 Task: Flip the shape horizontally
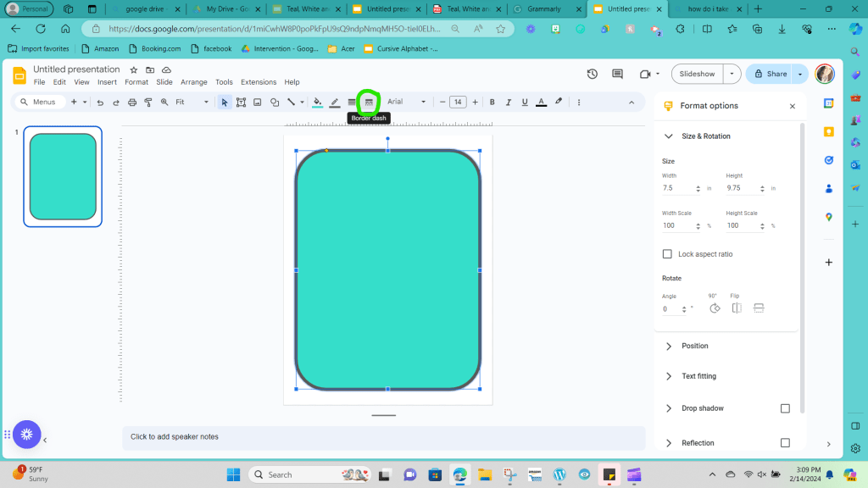[x=737, y=308]
